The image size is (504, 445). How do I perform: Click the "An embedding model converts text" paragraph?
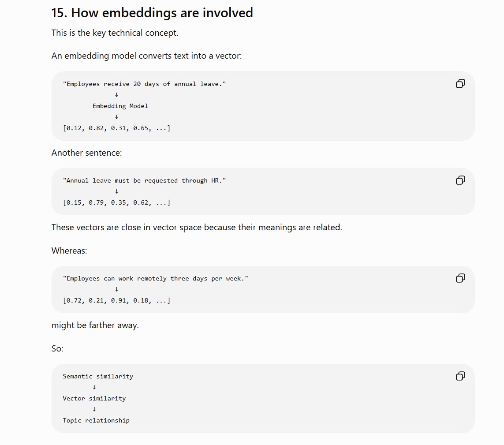pos(146,56)
